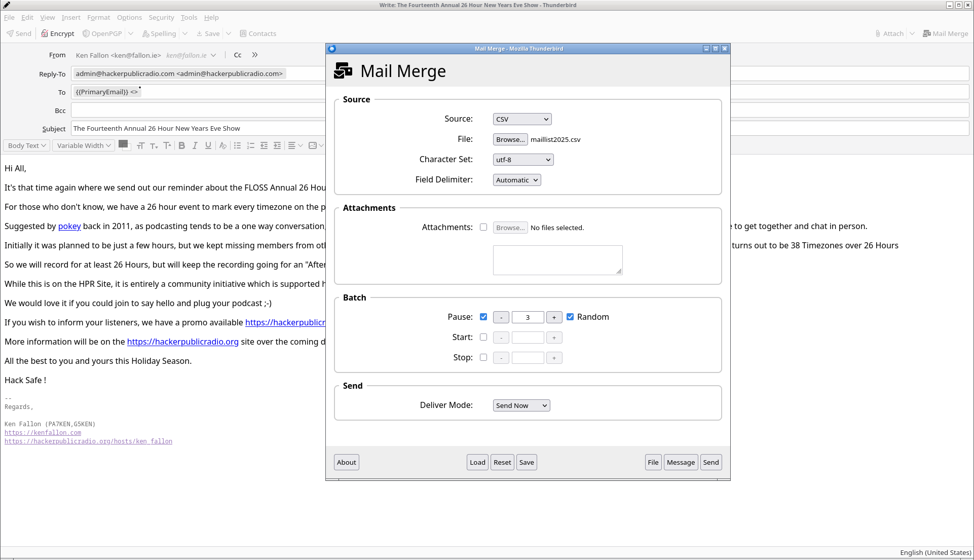Apply underline formatting icon
Image resolution: width=974 pixels, height=560 pixels.
208,145
